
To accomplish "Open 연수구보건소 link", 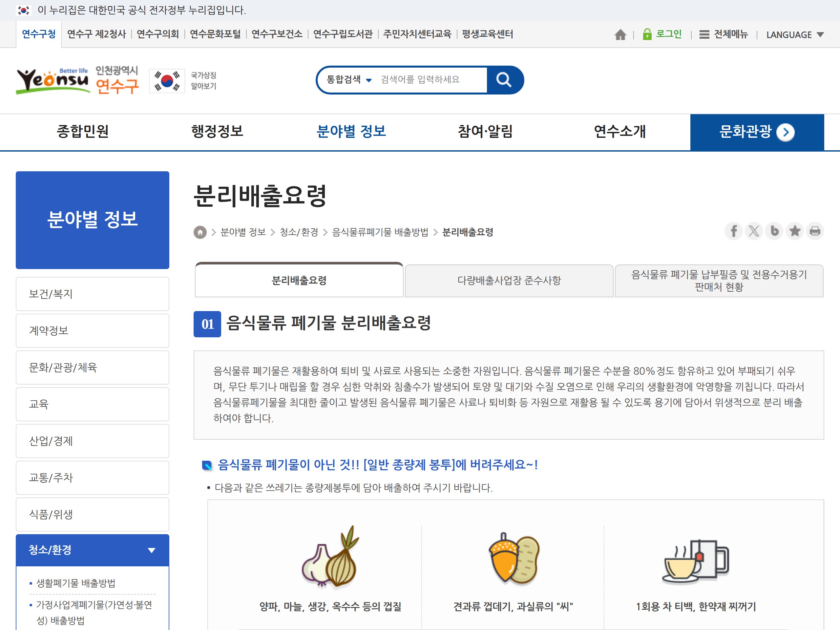I will [277, 34].
